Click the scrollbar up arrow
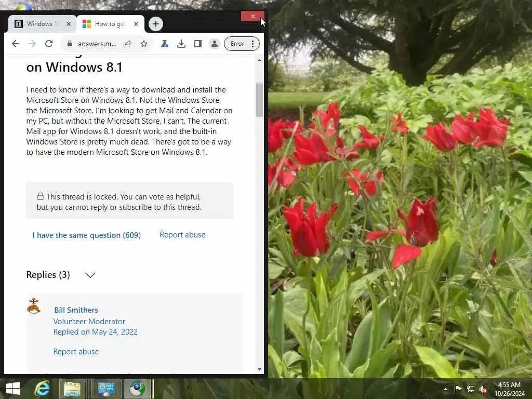The width and height of the screenshot is (532, 399). 260,60
